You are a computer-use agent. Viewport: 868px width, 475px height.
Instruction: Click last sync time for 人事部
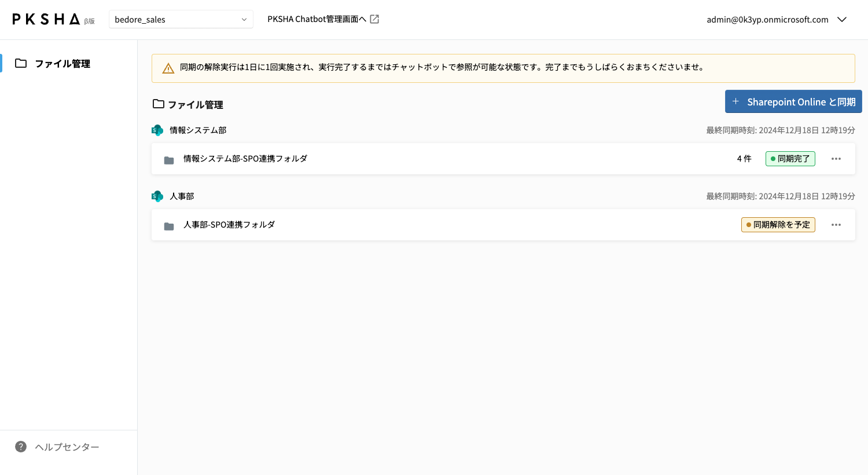point(781,196)
